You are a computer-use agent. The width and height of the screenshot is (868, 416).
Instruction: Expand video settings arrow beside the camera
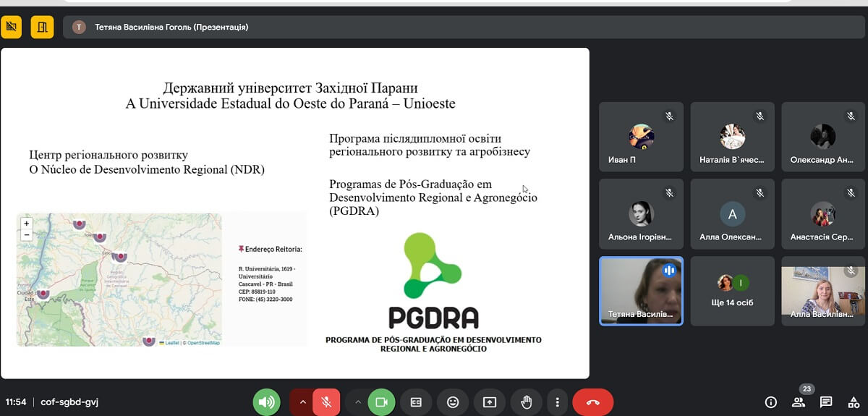(x=357, y=402)
